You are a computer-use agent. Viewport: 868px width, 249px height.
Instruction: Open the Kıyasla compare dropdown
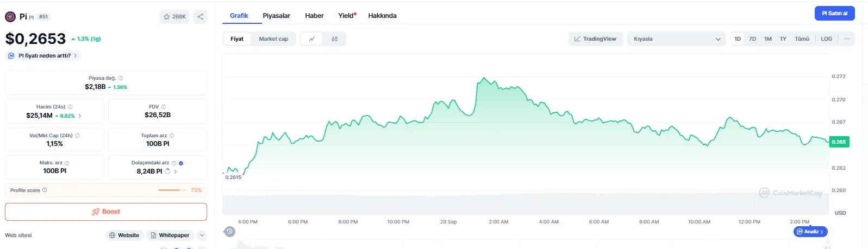pos(677,39)
